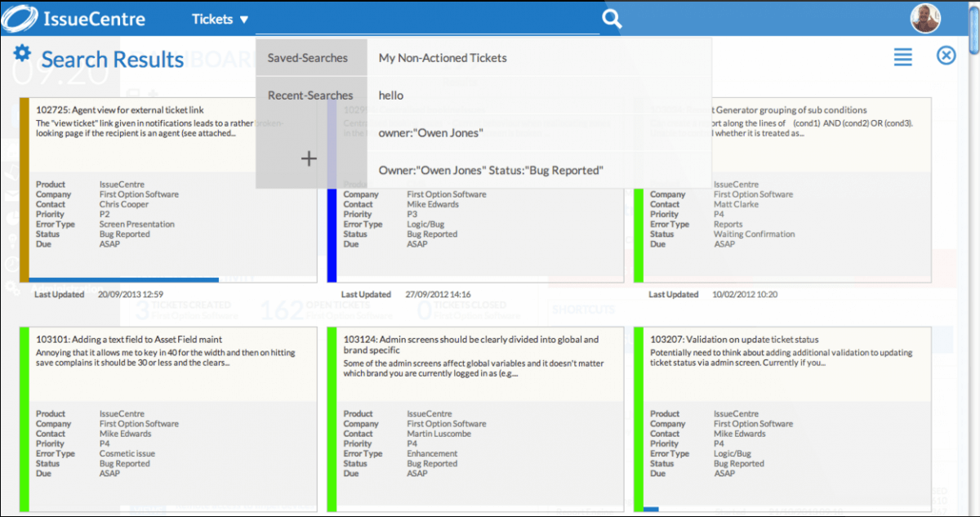Click last updated 10/02/2012 10:20

point(745,294)
